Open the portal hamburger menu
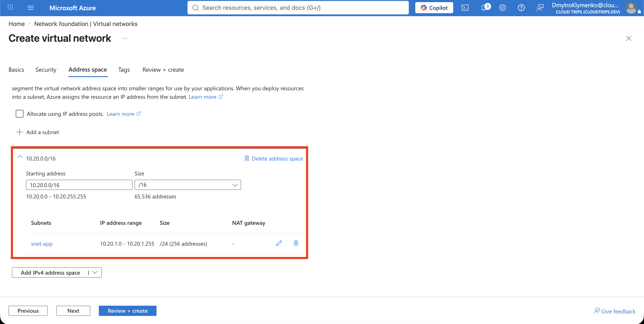This screenshot has height=324, width=644. 30,8
